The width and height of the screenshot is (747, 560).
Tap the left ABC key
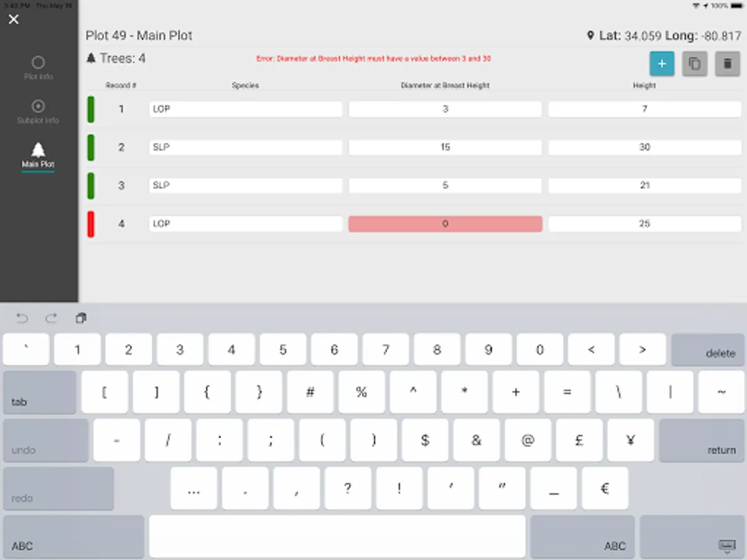click(74, 536)
